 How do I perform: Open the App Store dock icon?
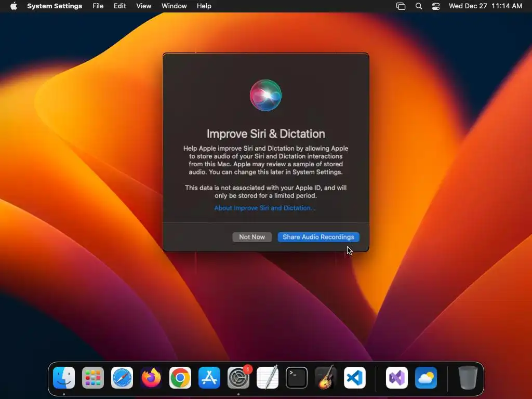click(x=209, y=378)
